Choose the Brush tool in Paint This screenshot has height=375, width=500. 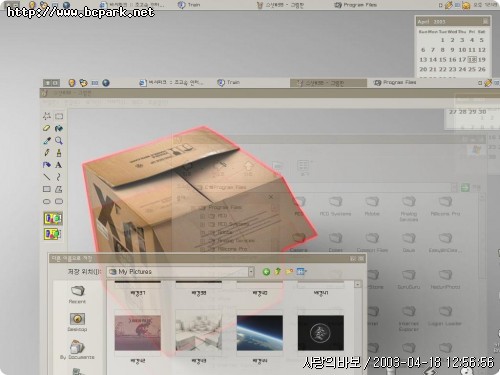point(59,153)
